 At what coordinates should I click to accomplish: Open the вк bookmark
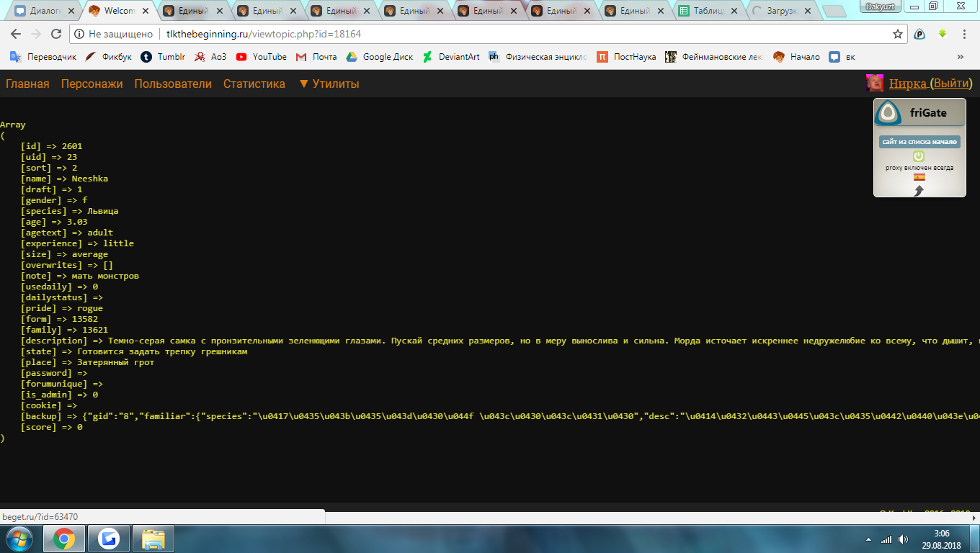click(x=842, y=57)
